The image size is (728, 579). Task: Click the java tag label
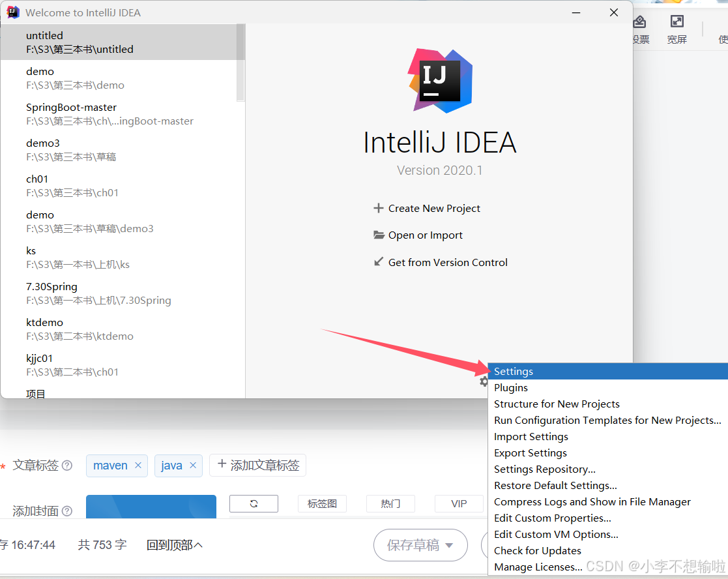coord(171,466)
